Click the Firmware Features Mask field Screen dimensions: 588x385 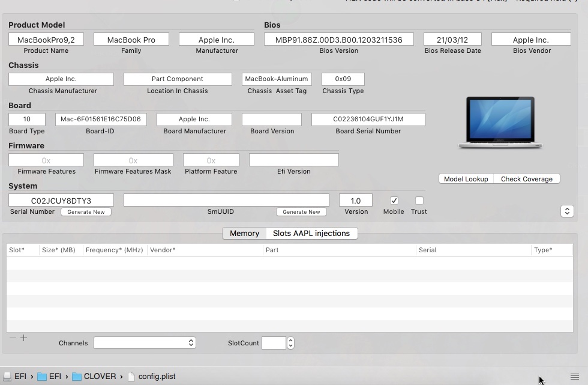pos(133,160)
